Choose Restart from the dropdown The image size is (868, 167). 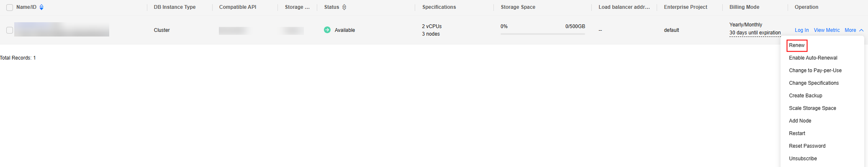(797, 133)
